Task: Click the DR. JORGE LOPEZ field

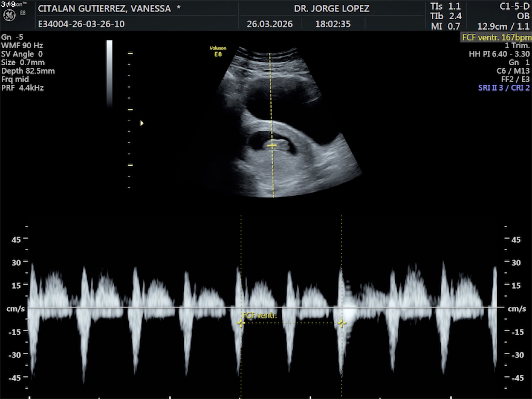Action: pyautogui.click(x=332, y=8)
